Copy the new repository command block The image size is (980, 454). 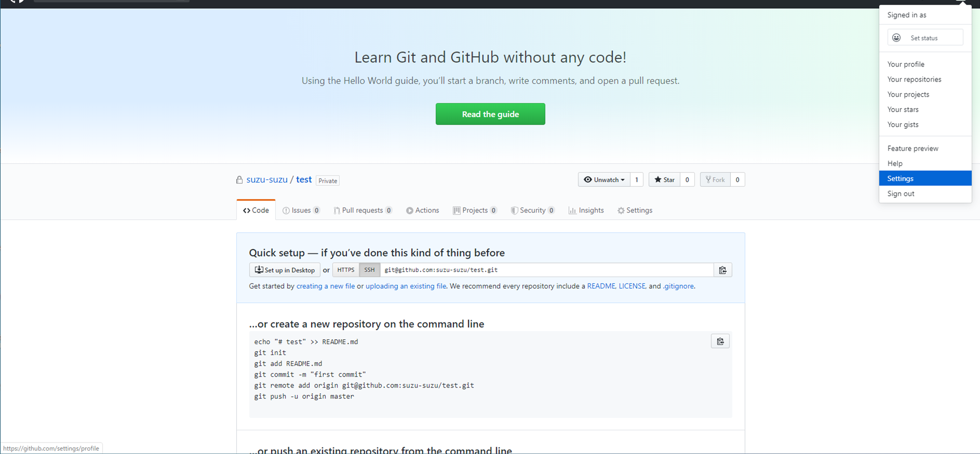(x=720, y=341)
